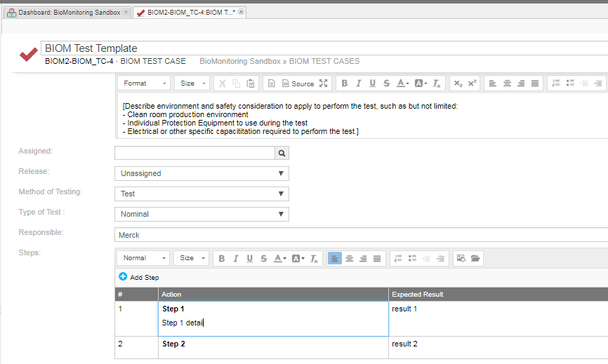Remove formatting in Steps toolbar

point(314,258)
